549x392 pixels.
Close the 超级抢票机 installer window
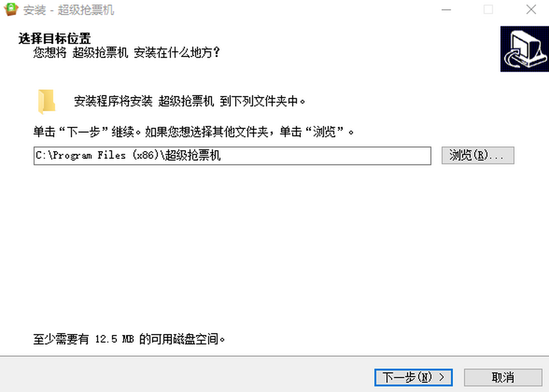[531, 10]
